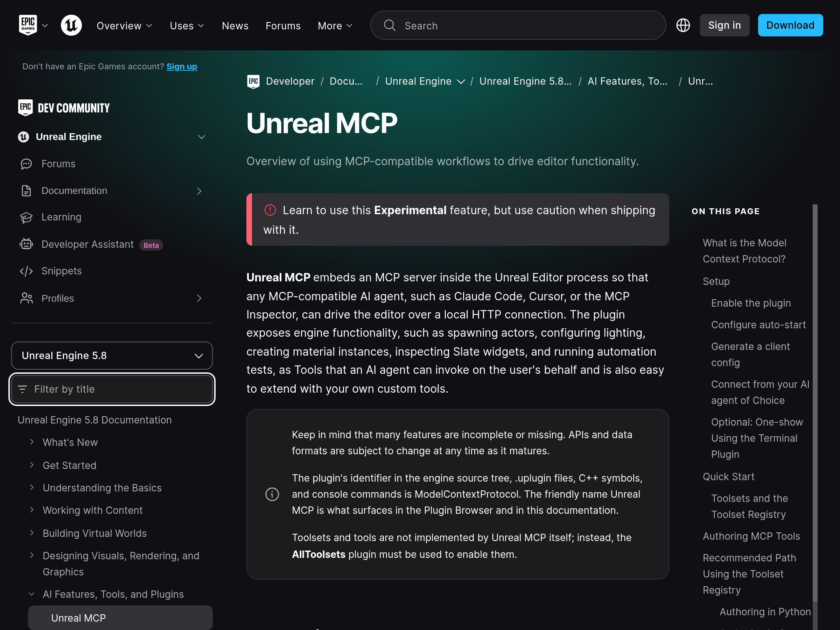Open Unreal Engine 5.8 Documentation tree root
Viewport: 840px width, 630px height.
pyautogui.click(x=94, y=420)
